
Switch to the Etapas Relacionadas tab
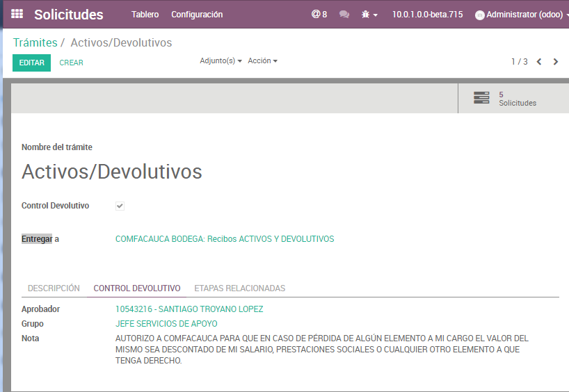point(239,288)
